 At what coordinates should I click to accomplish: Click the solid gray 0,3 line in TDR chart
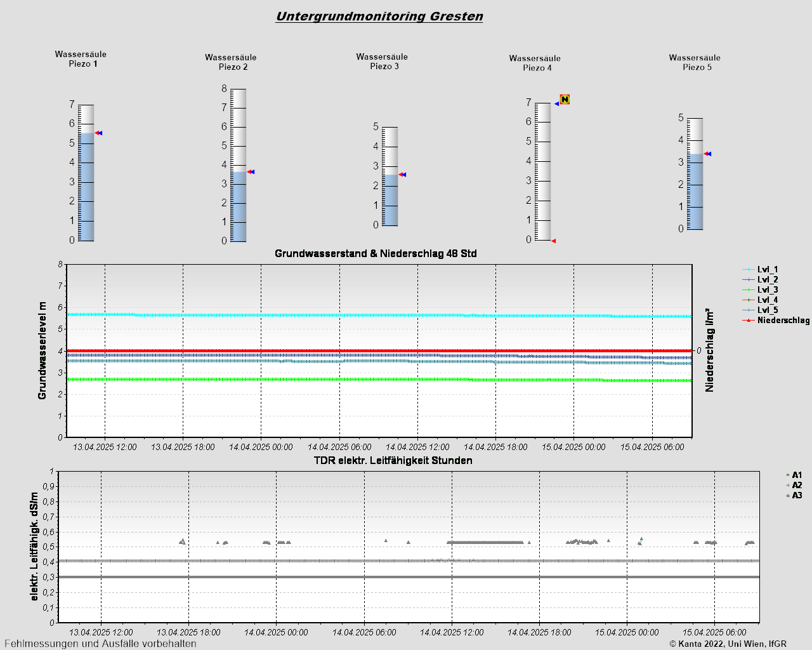pos(409,577)
